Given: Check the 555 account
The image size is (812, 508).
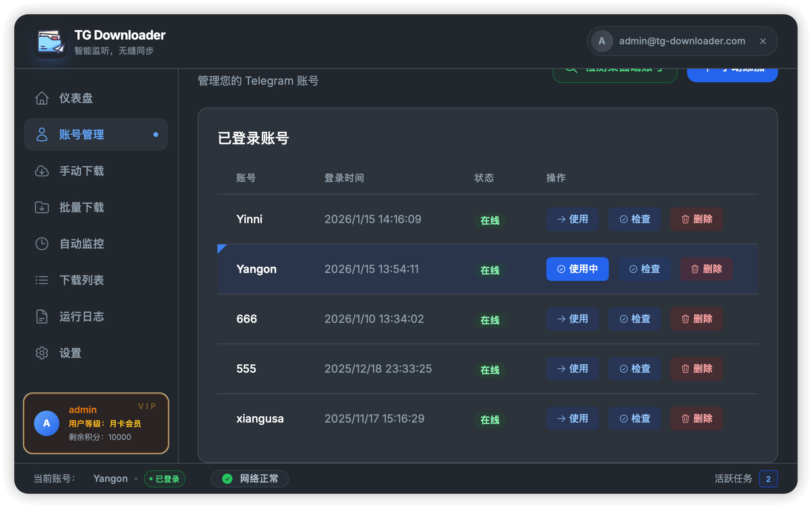Looking at the screenshot, I should coord(634,369).
